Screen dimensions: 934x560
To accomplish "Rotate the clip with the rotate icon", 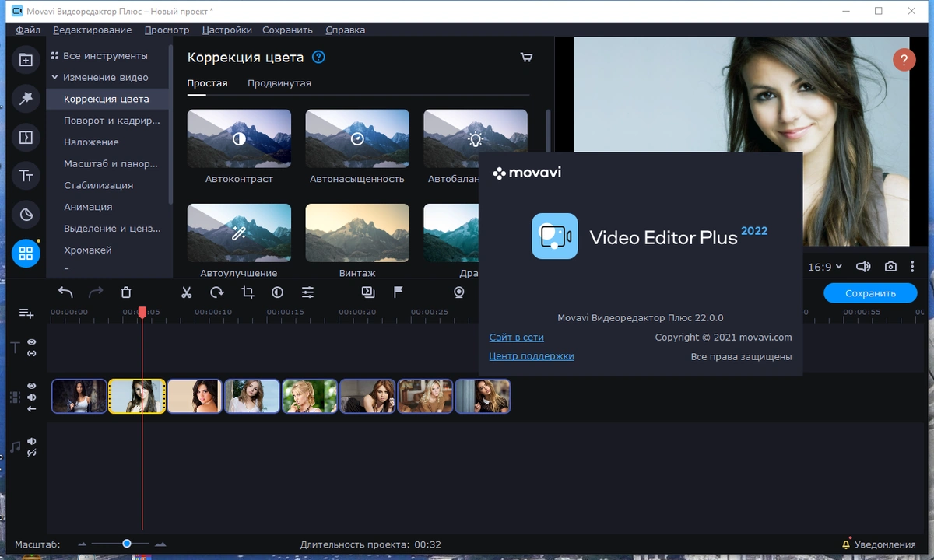I will [217, 292].
